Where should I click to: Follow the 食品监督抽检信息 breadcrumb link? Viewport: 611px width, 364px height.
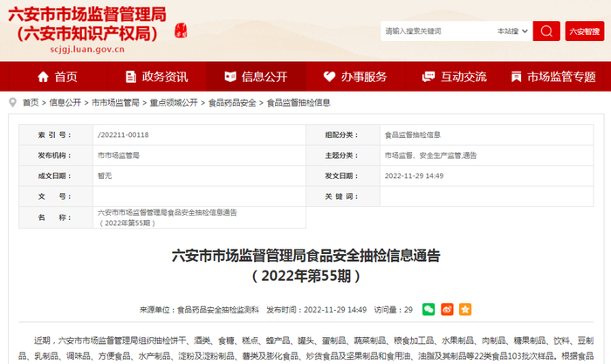coord(299,102)
